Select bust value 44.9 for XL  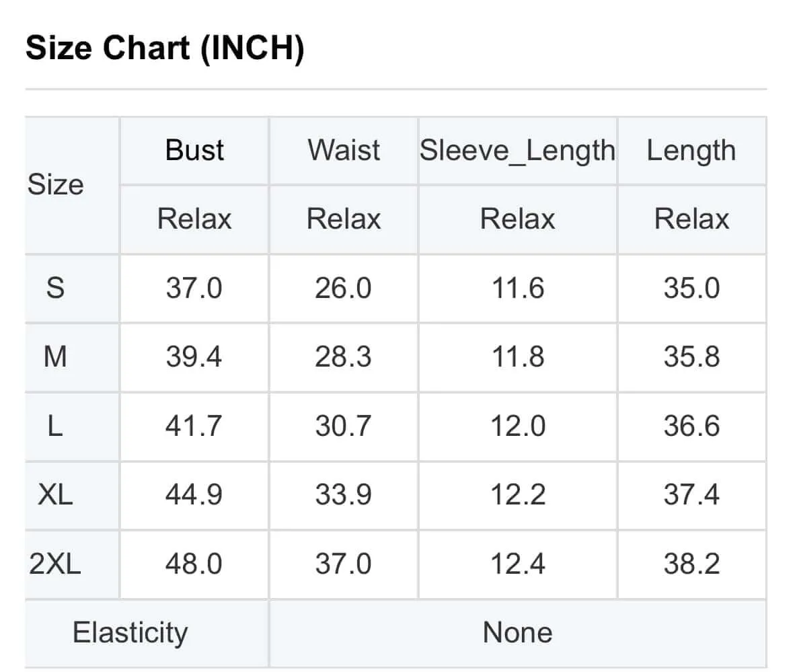(194, 494)
